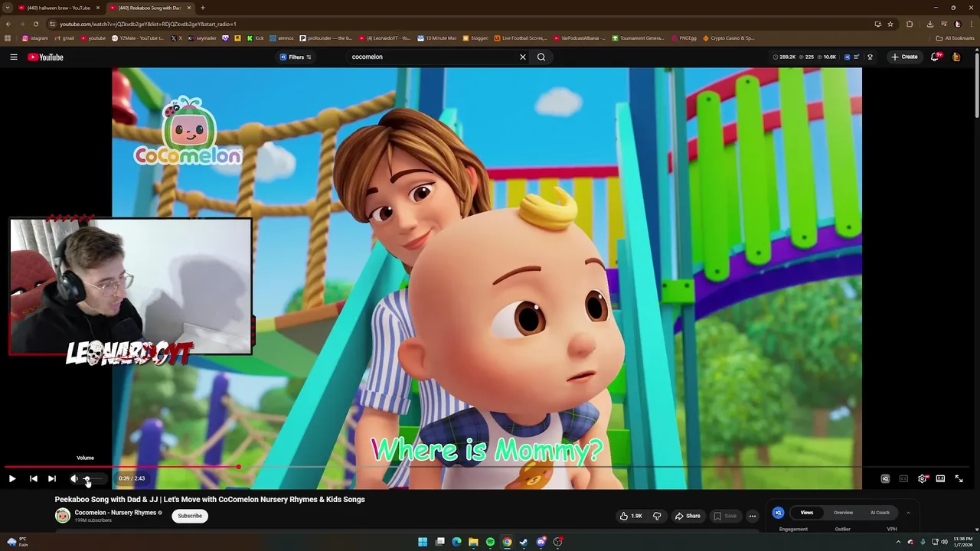Open the All Bookmarks folder
The width and height of the screenshot is (980, 551).
955,38
